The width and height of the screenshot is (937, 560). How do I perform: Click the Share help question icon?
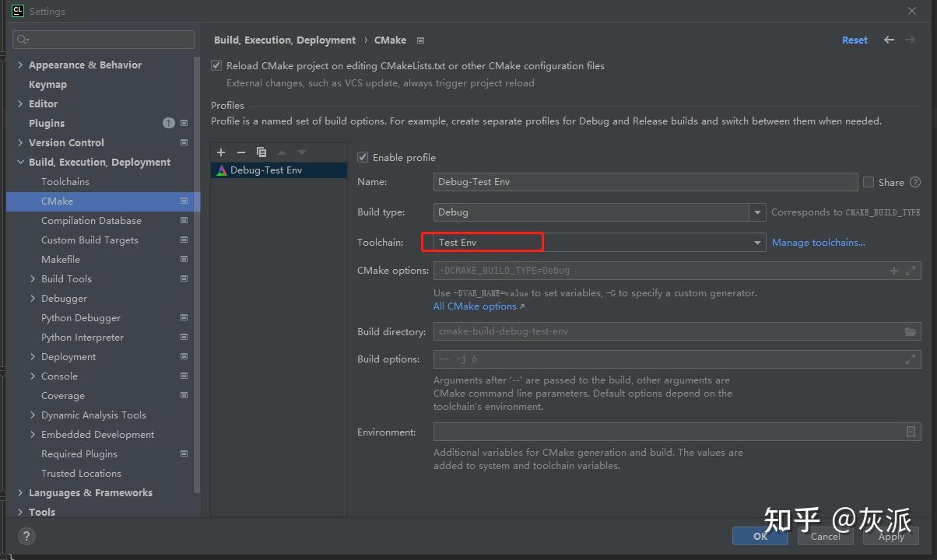coord(915,182)
